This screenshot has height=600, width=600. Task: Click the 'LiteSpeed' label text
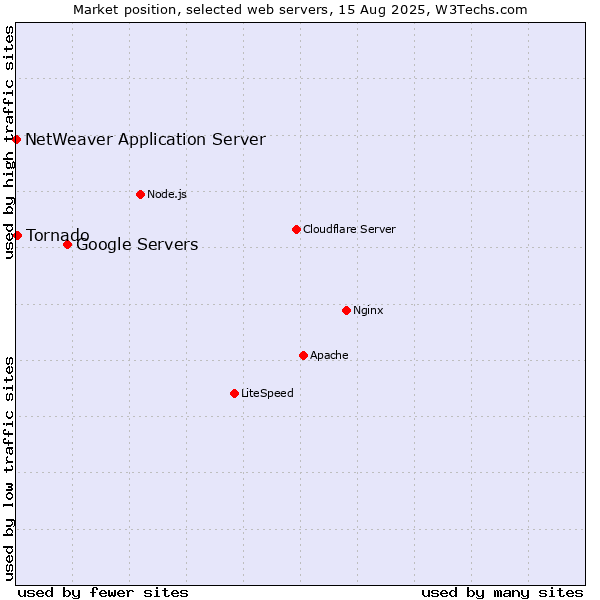coord(267,393)
